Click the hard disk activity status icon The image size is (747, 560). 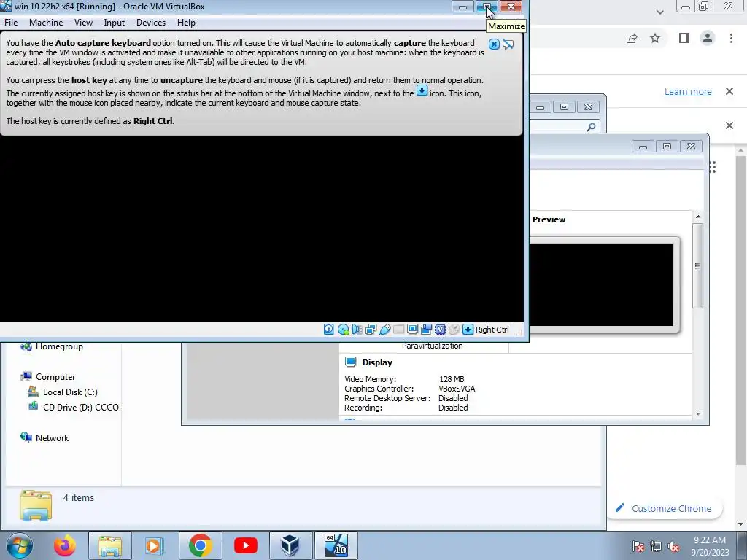coord(329,330)
